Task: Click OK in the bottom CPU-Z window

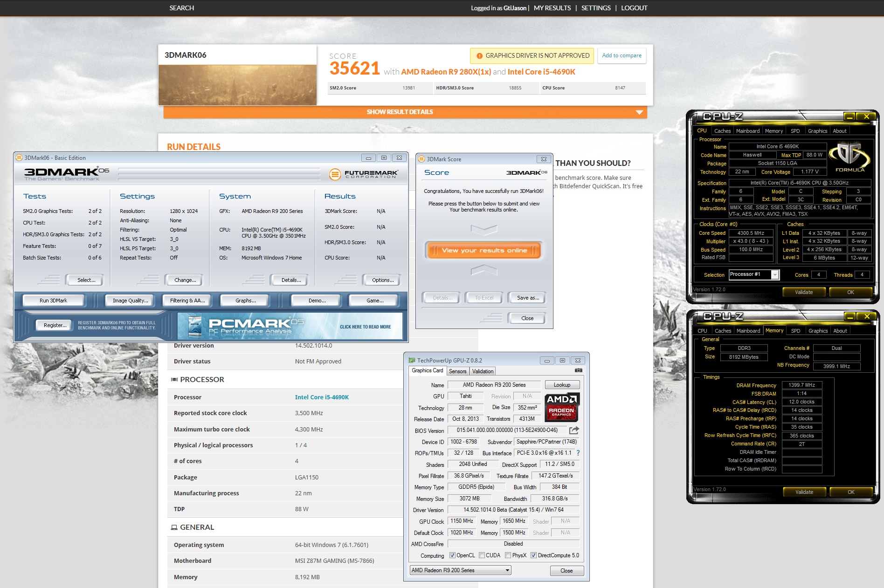Action: (x=851, y=492)
